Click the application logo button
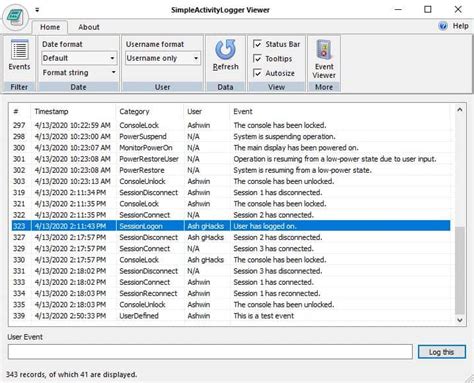The width and height of the screenshot is (474, 383). [x=16, y=17]
